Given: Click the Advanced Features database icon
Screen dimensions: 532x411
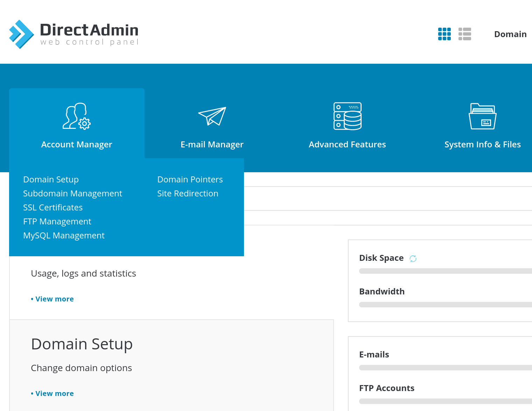Looking at the screenshot, I should point(347,116).
